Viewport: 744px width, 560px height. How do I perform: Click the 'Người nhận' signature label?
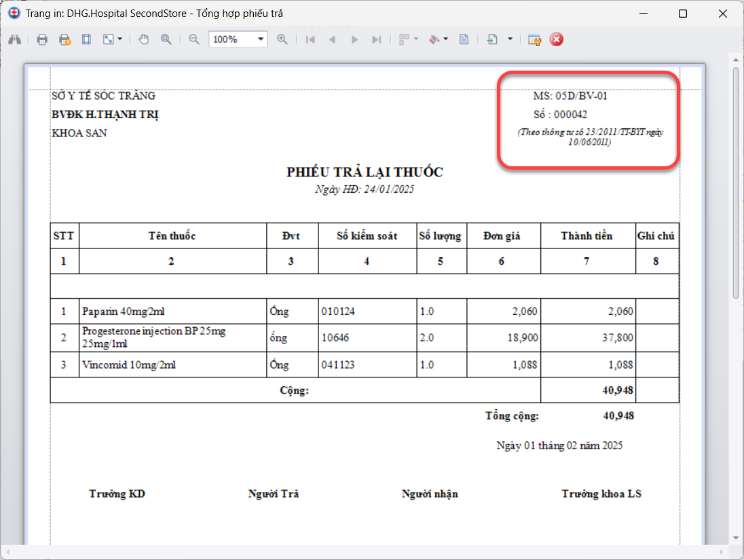tap(430, 494)
